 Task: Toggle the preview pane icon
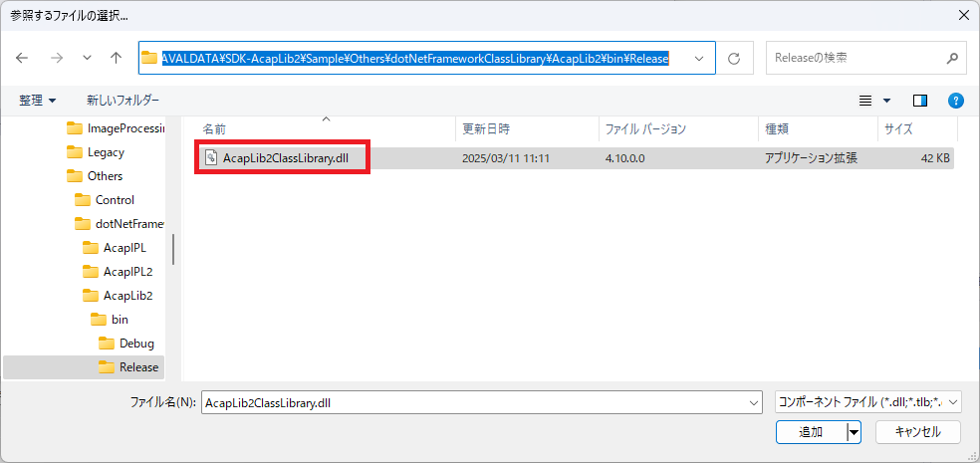coord(920,101)
